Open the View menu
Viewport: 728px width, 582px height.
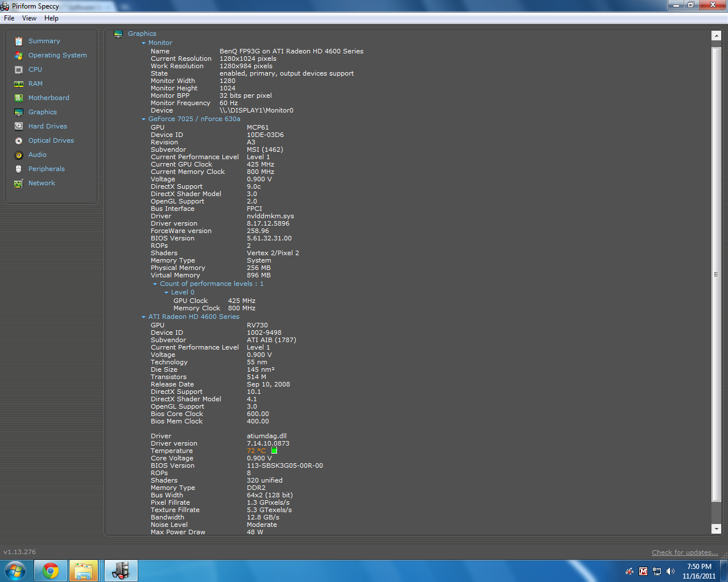tap(29, 18)
